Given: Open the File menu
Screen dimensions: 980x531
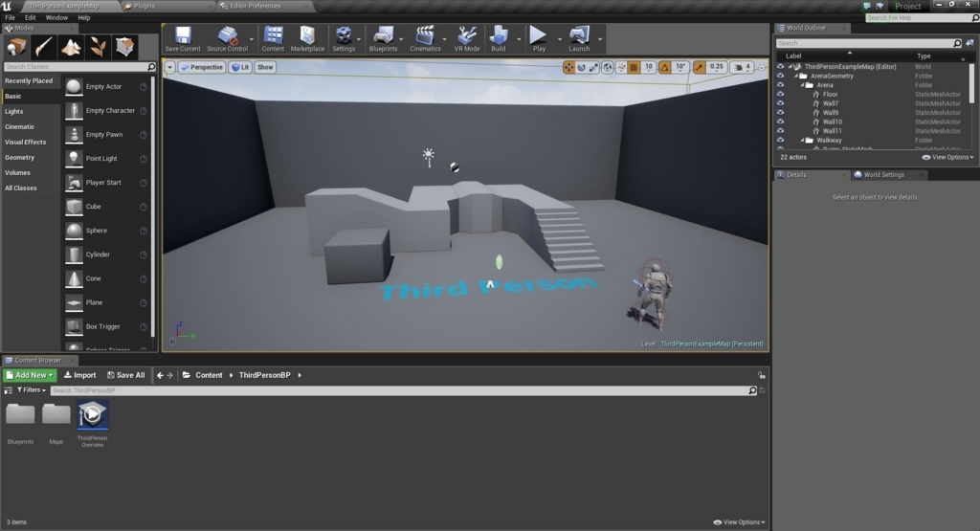Looking at the screenshot, I should coord(10,17).
